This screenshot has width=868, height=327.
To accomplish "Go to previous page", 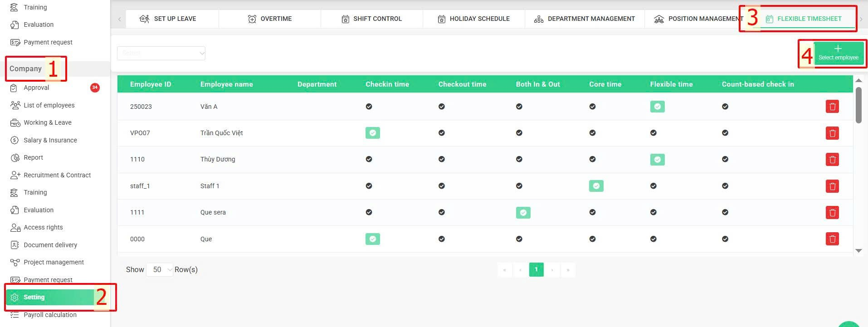I will tap(520, 270).
